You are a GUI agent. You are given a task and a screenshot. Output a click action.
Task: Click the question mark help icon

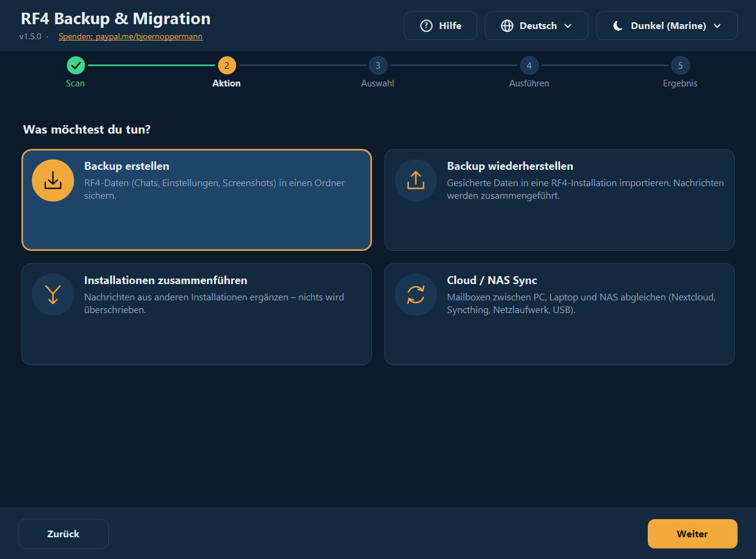pyautogui.click(x=426, y=26)
